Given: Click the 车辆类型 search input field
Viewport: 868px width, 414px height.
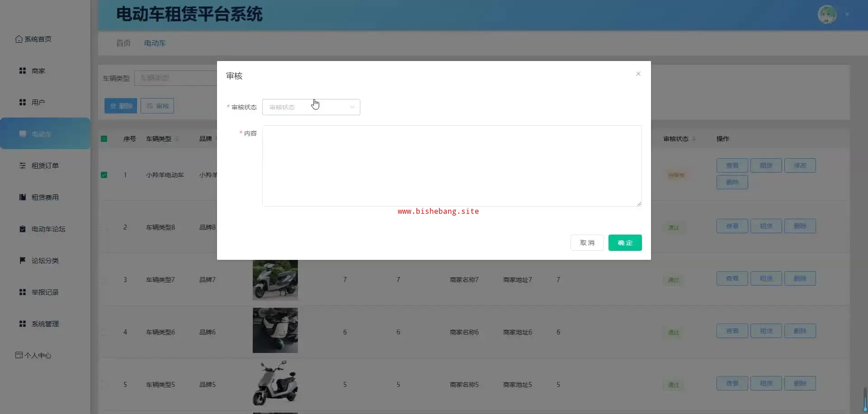Looking at the screenshot, I should point(175,78).
